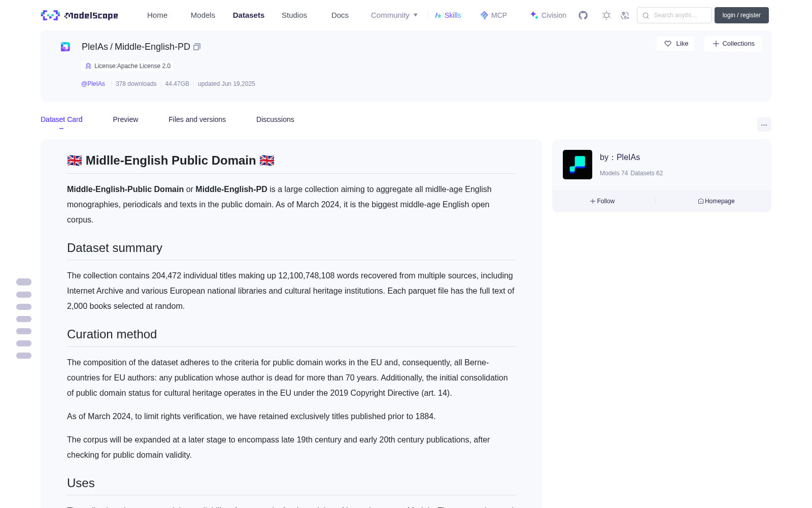
Task: Visit the PleIAs Homepage link
Action: point(716,201)
